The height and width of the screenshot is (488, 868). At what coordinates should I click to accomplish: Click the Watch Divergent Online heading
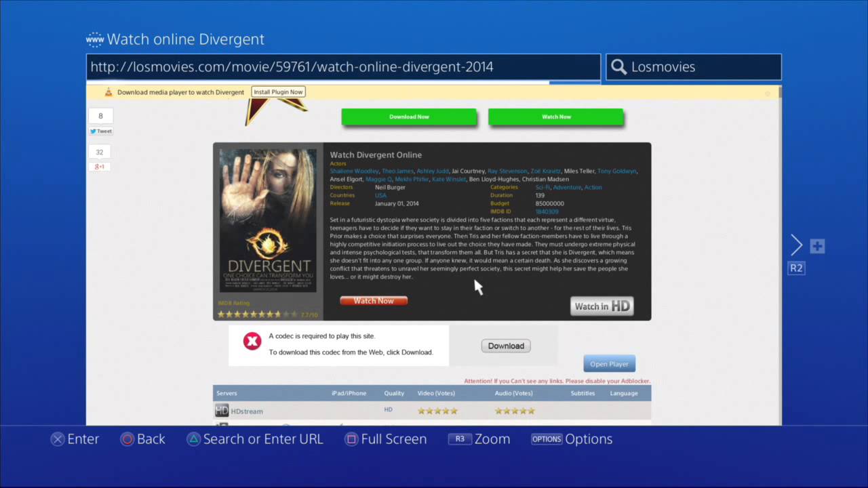376,155
